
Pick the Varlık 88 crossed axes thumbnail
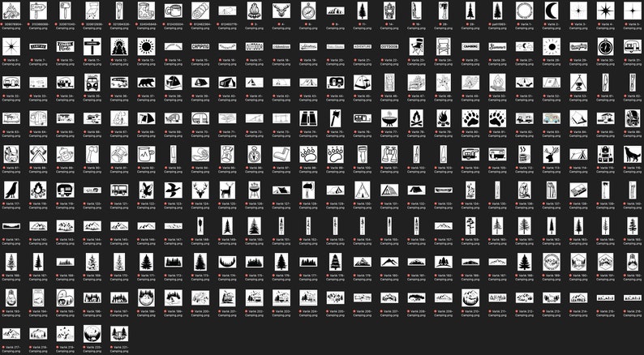(38, 154)
